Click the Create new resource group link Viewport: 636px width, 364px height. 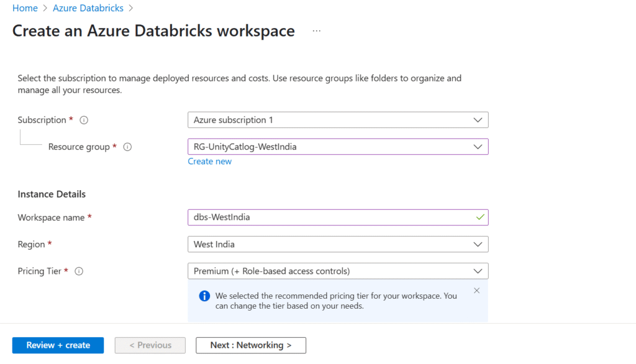(210, 162)
